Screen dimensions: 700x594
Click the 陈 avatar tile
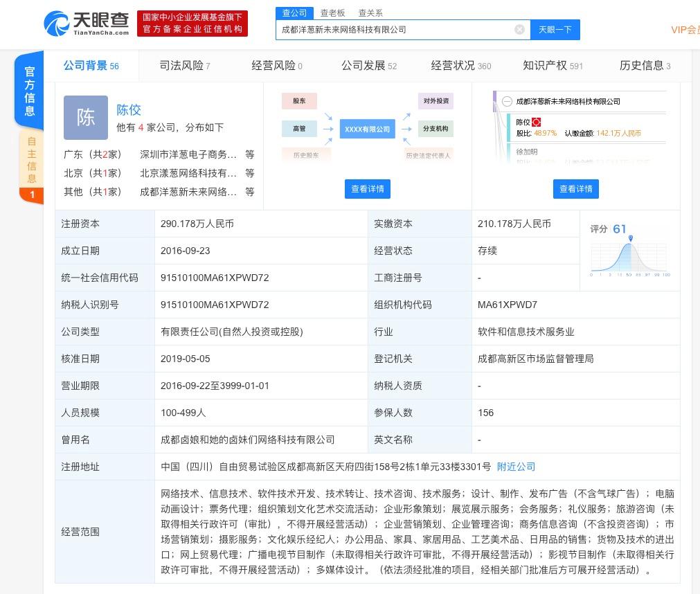[86, 118]
